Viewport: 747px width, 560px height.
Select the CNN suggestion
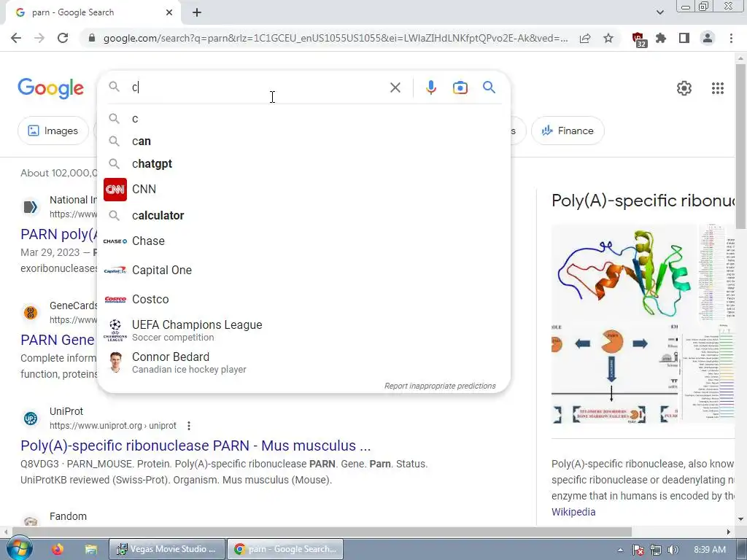pyautogui.click(x=304, y=189)
